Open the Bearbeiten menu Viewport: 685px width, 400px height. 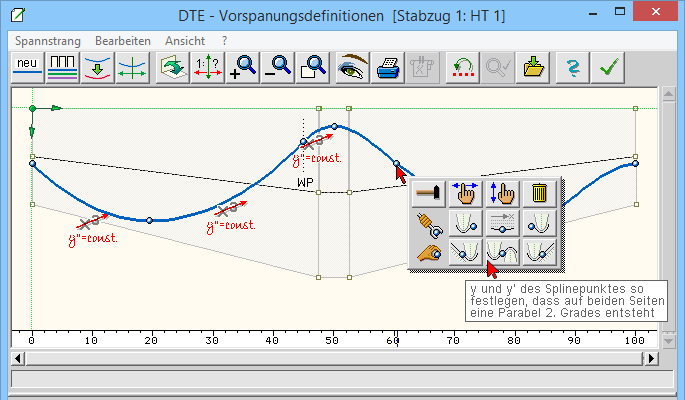click(123, 41)
